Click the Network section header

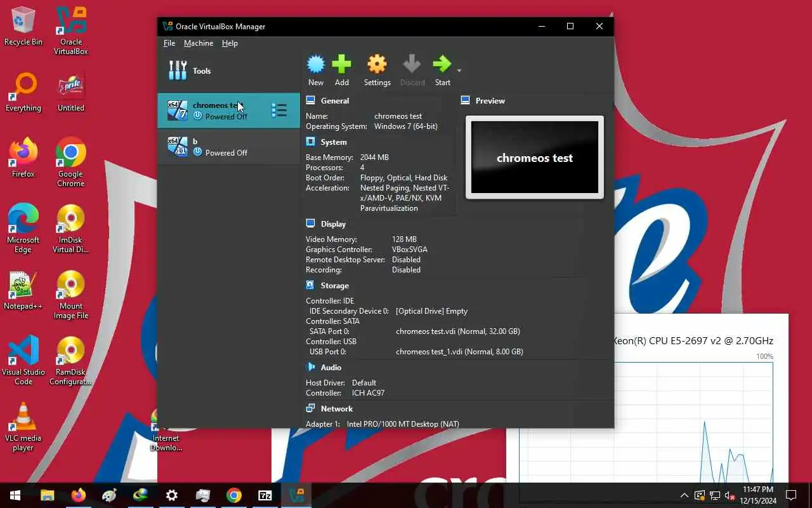337,408
